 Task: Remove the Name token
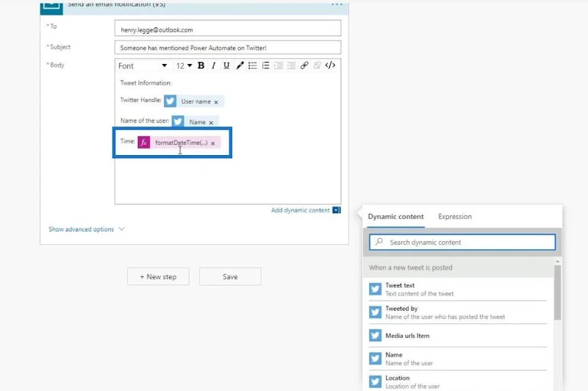[x=211, y=123]
